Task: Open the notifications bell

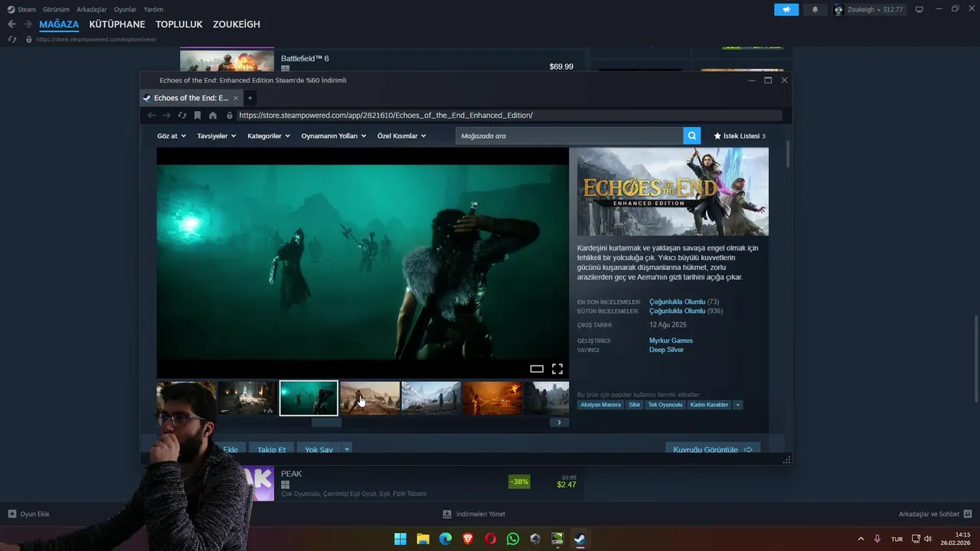Action: point(815,9)
